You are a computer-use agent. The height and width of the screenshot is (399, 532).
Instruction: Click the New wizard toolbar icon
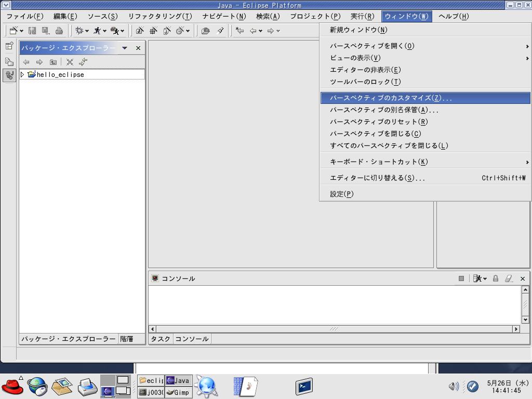tap(14, 31)
